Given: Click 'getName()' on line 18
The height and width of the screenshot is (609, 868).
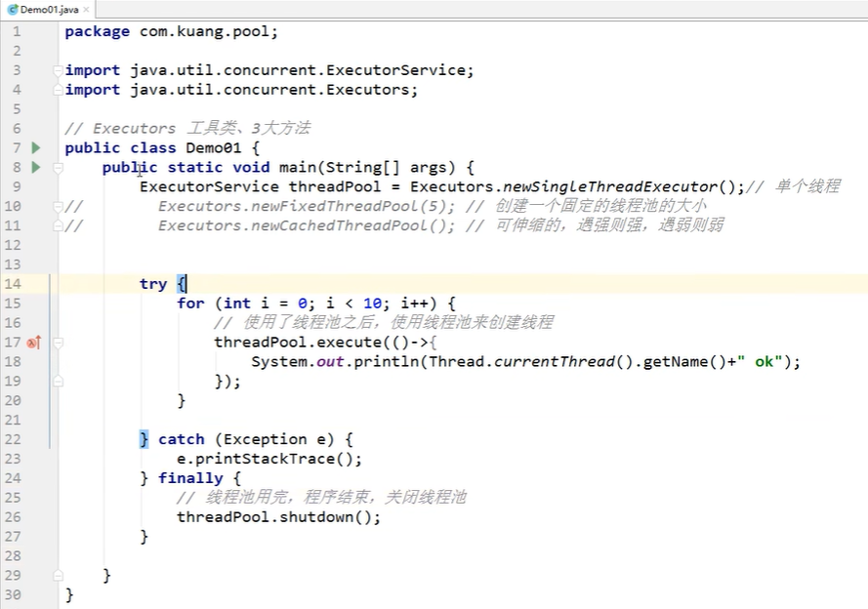Looking at the screenshot, I should (x=683, y=362).
